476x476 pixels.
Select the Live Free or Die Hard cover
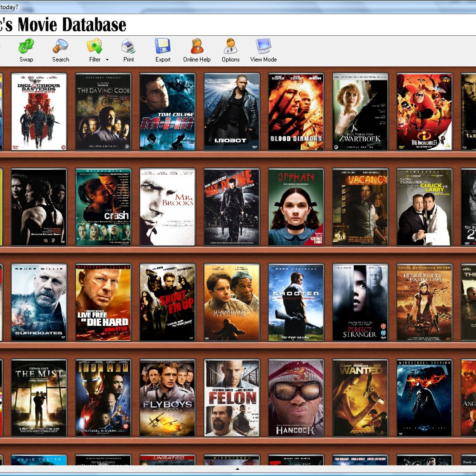click(x=103, y=302)
